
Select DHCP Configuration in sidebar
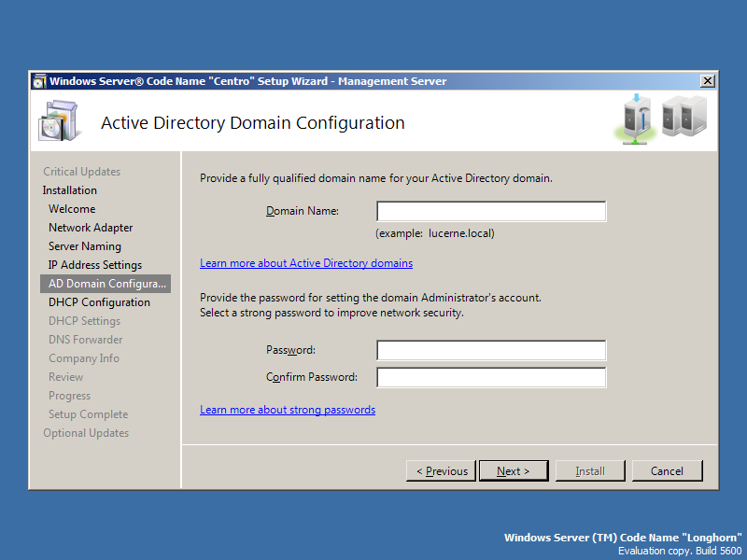(x=99, y=302)
